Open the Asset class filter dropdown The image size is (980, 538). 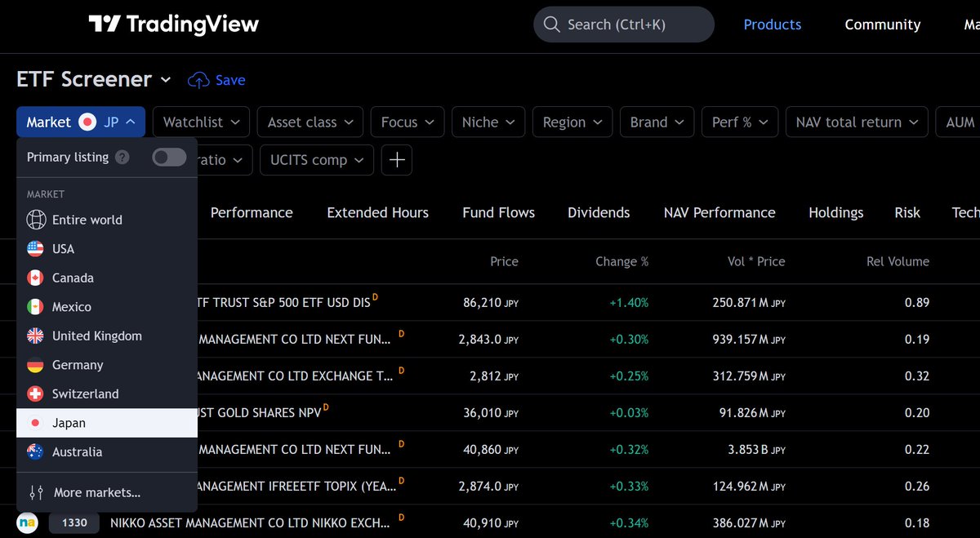click(x=310, y=122)
